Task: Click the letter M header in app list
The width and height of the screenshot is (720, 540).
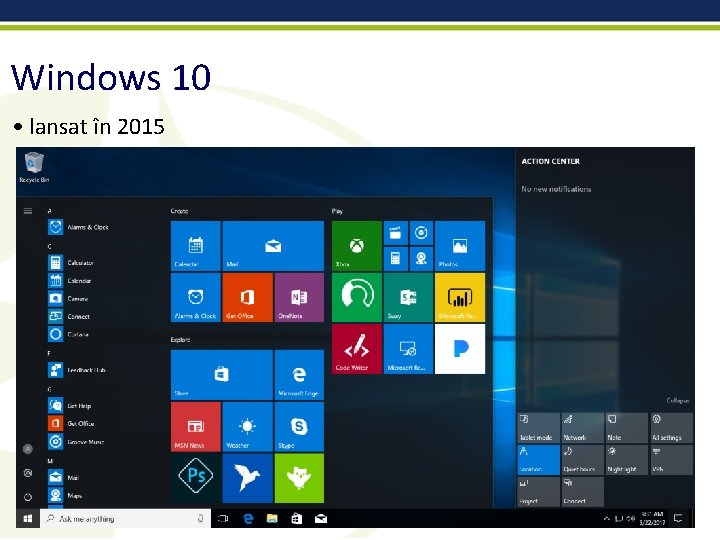Action: point(50,461)
